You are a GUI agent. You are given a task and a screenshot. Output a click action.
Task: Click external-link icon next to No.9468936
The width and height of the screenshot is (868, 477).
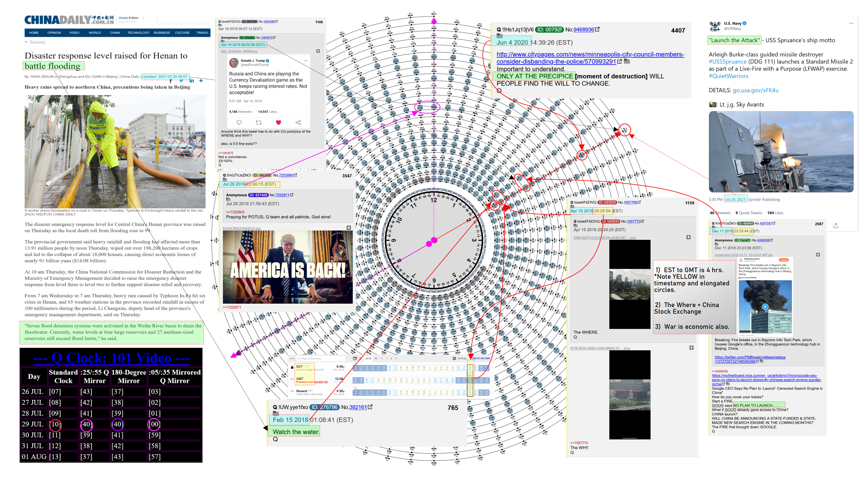[x=597, y=29]
